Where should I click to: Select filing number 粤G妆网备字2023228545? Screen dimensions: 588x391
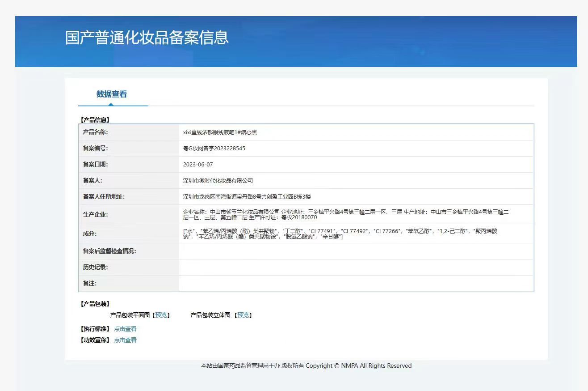click(x=214, y=149)
